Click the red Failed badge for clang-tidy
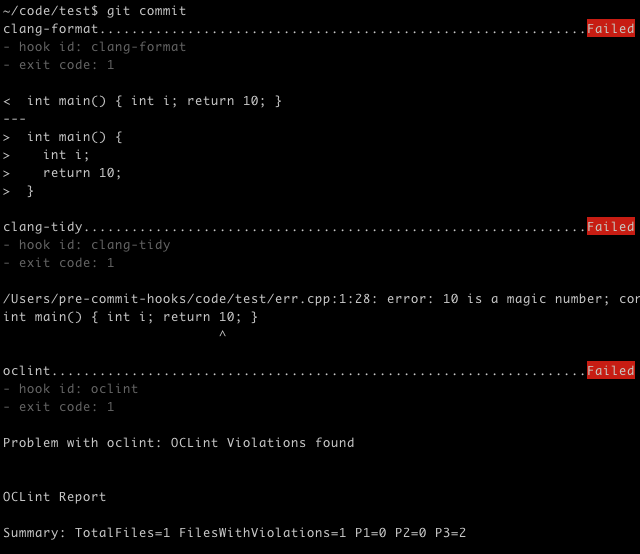The height and width of the screenshot is (554, 640). point(611,226)
